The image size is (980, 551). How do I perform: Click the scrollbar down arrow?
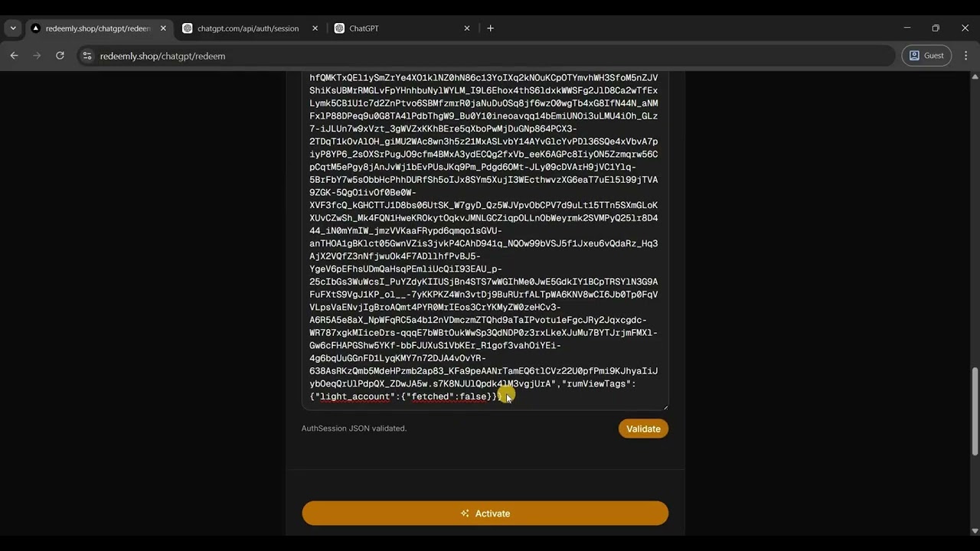point(975,530)
